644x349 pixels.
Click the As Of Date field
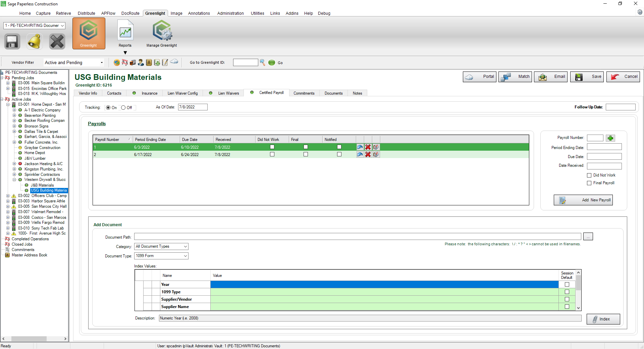pyautogui.click(x=193, y=107)
